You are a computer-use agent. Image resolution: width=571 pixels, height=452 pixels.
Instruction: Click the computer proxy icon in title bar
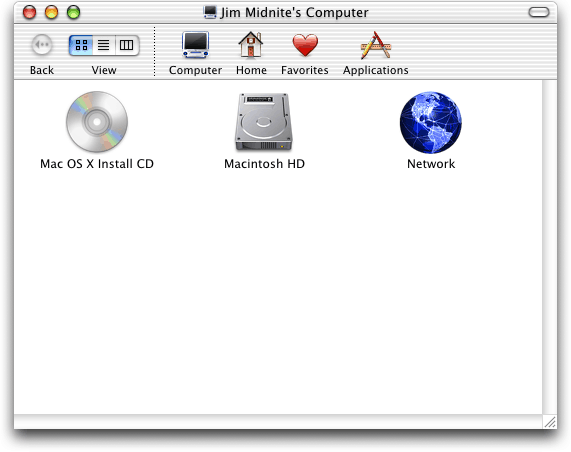pyautogui.click(x=210, y=12)
